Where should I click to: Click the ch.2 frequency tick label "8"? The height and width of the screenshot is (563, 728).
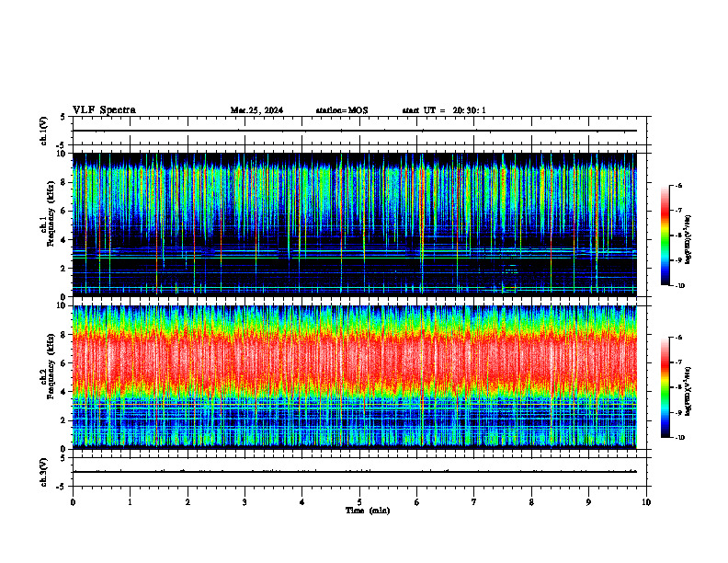(64, 335)
